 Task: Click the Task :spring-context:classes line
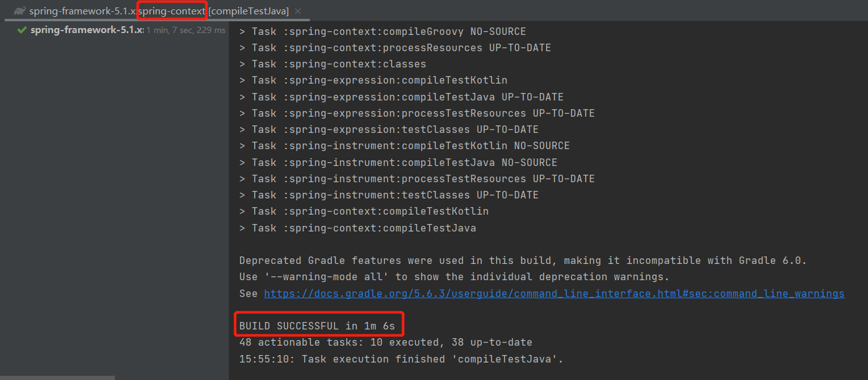coord(332,64)
